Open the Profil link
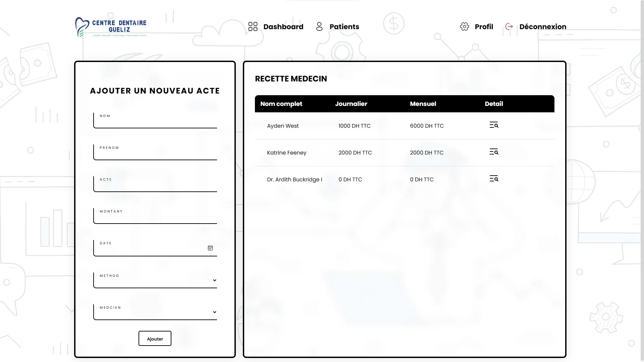 (x=484, y=26)
